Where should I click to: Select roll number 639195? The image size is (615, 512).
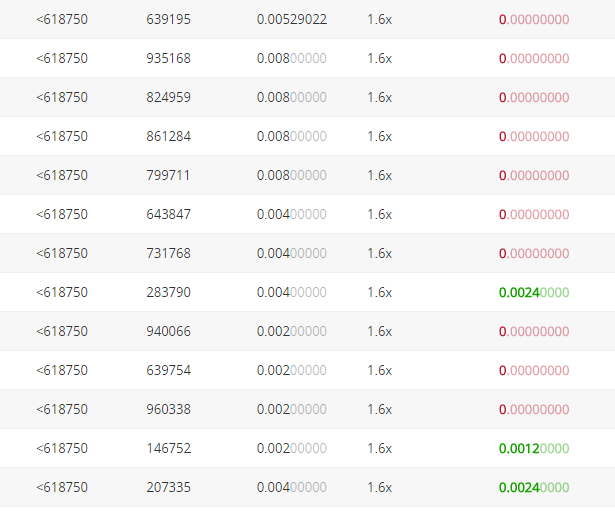click(x=168, y=19)
